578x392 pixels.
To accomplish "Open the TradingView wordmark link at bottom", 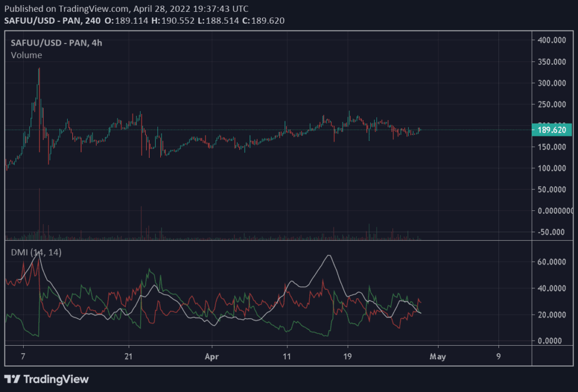I will click(x=56, y=379).
